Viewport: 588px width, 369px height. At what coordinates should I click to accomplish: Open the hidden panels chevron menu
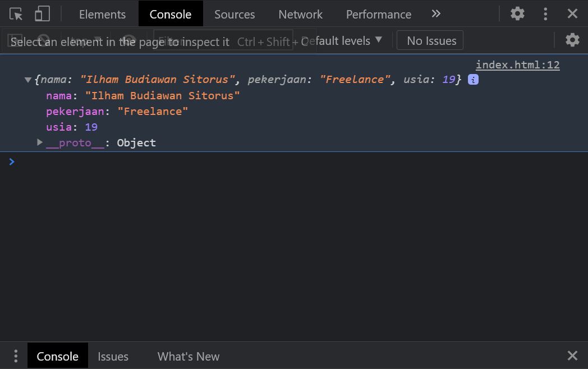[x=436, y=14]
